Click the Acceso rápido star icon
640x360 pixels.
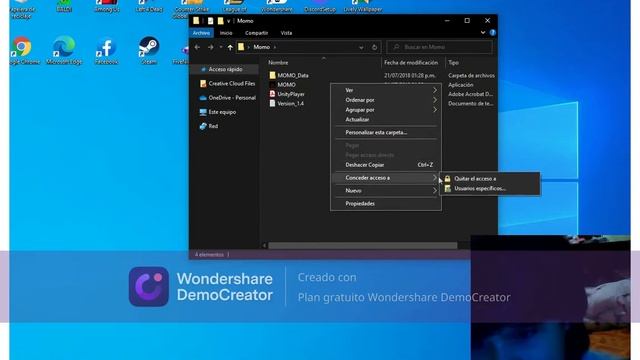pos(203,69)
